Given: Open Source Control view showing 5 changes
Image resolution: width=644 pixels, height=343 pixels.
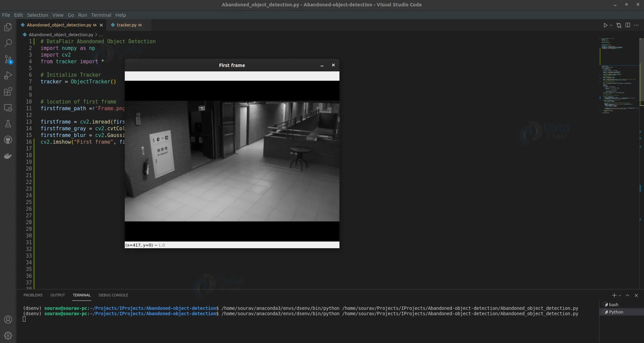Looking at the screenshot, I should coord(8,60).
